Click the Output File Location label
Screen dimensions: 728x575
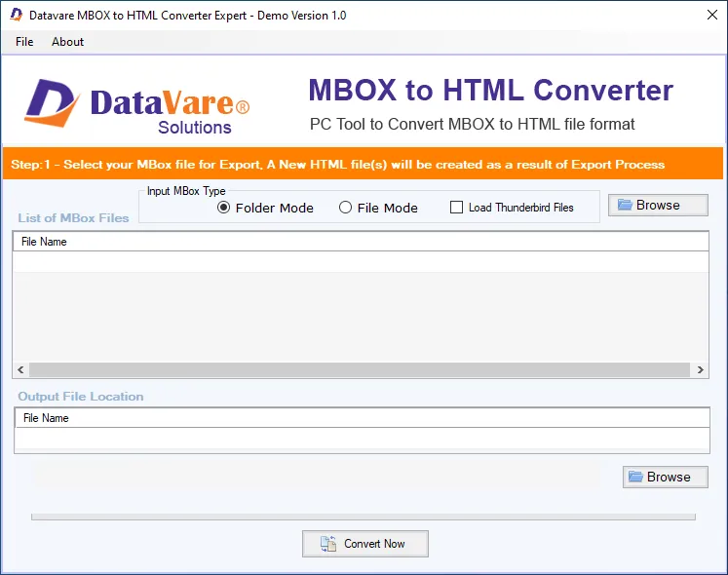81,397
